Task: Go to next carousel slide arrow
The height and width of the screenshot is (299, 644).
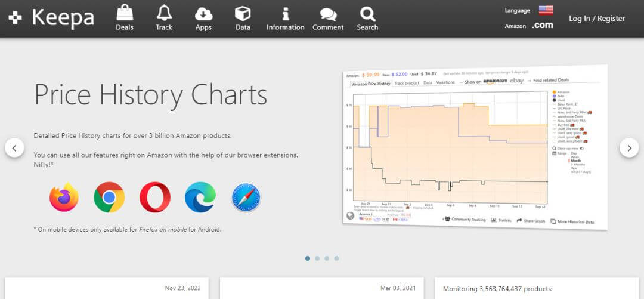Action: (x=629, y=147)
